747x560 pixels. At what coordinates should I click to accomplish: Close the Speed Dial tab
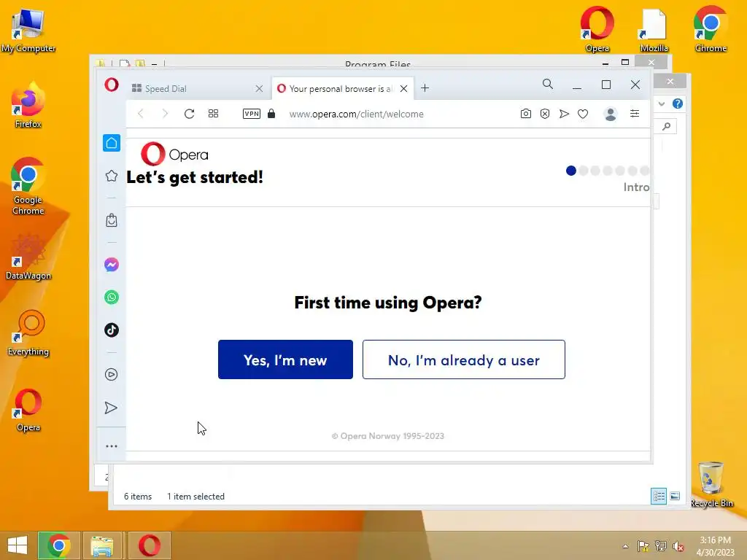(x=259, y=88)
